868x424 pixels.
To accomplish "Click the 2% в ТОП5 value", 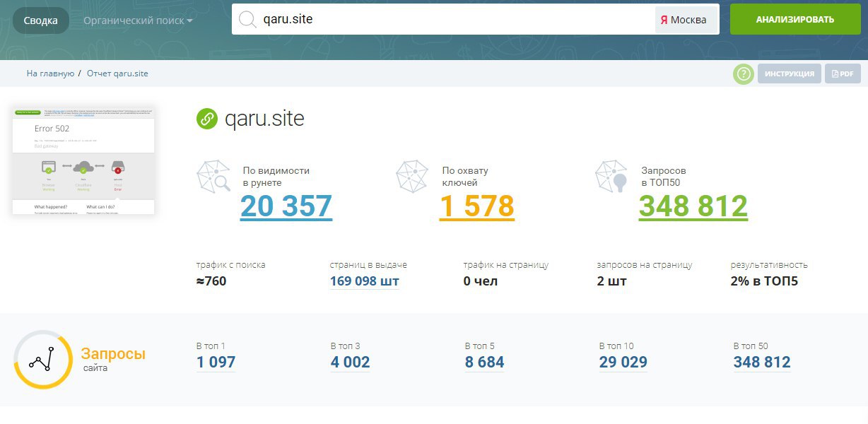I will click(x=764, y=281).
